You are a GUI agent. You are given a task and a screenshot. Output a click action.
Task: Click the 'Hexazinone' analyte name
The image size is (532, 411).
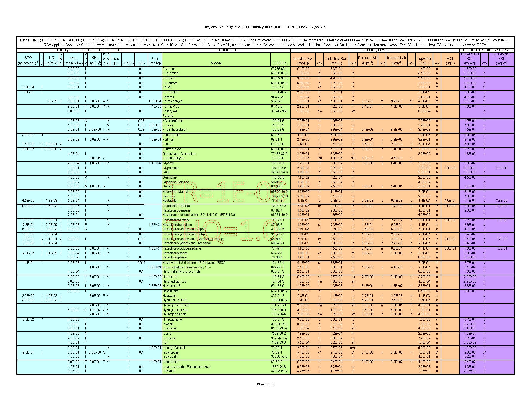point(171,291)
